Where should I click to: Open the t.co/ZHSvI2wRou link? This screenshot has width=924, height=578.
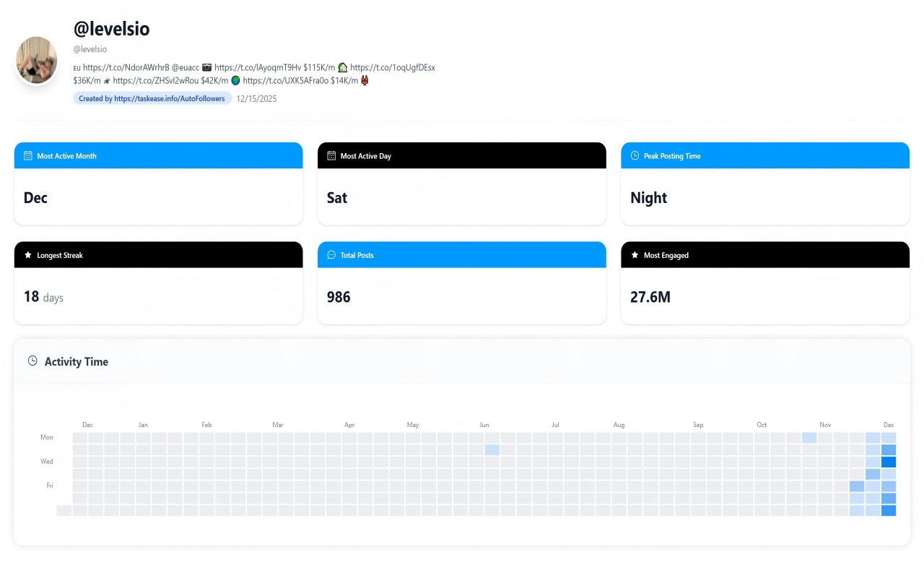[x=155, y=81]
